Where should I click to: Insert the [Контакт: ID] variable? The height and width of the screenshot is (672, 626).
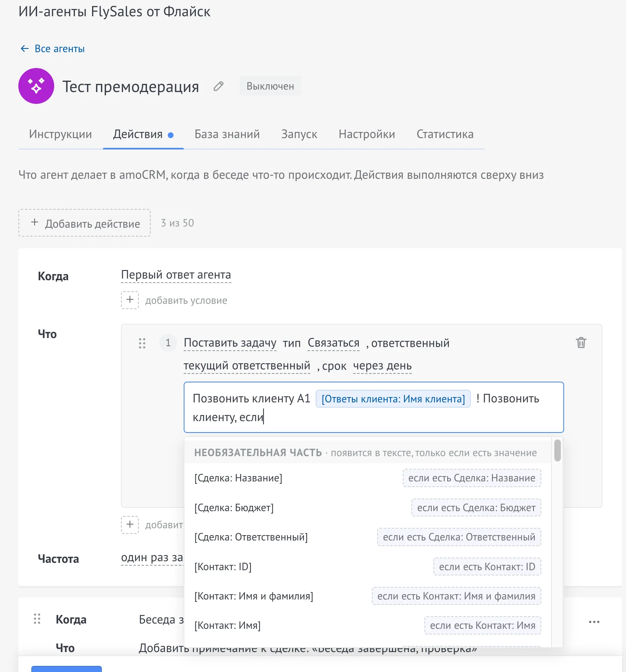223,567
